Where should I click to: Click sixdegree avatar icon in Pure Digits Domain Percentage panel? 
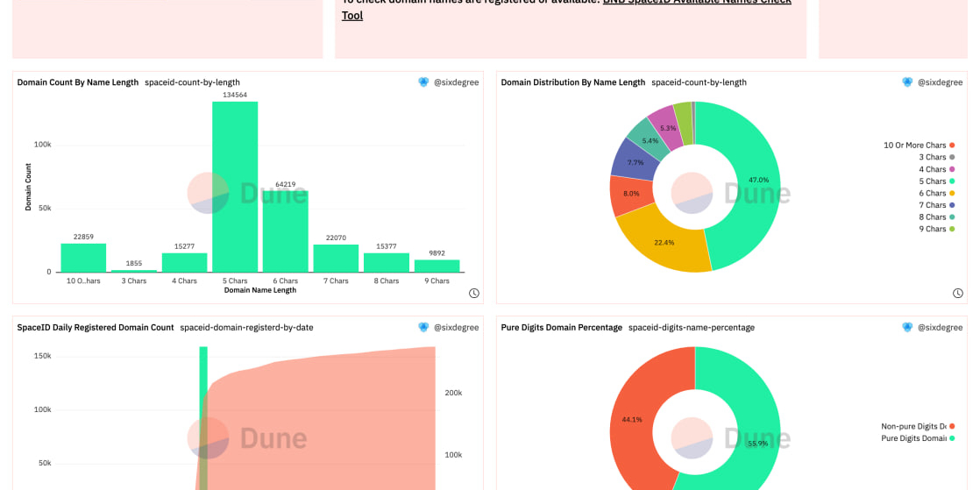click(907, 328)
